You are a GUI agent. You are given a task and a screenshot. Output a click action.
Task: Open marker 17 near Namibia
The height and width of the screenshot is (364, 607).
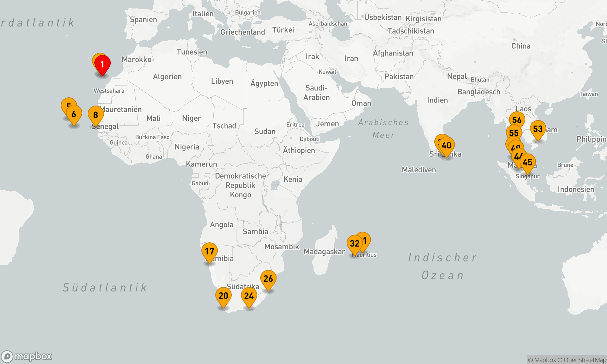209,251
